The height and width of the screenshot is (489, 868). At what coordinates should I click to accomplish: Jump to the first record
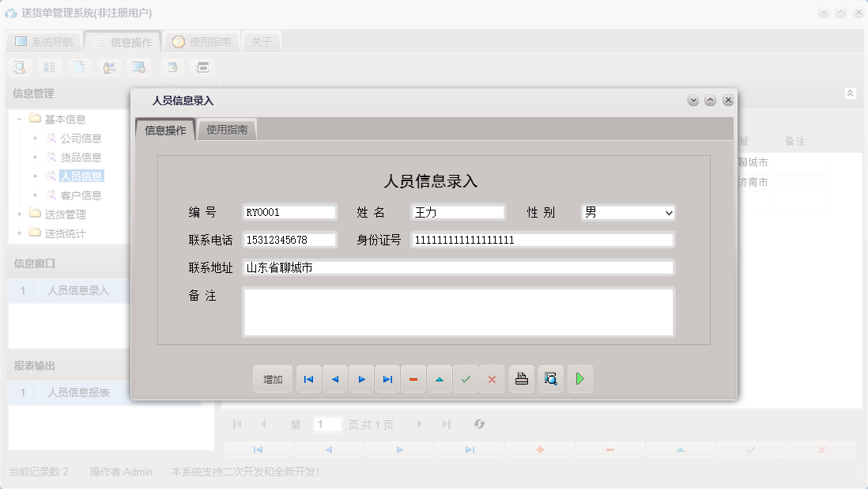[308, 378]
